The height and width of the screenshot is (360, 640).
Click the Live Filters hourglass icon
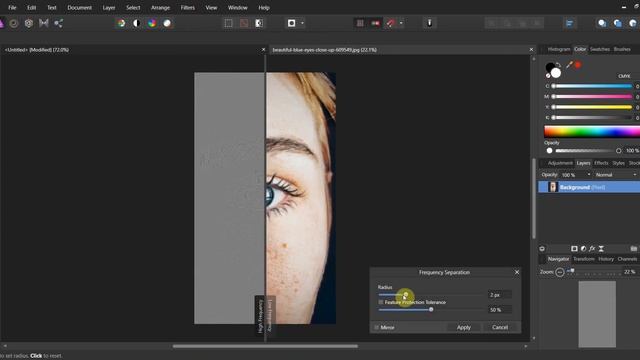point(601,249)
